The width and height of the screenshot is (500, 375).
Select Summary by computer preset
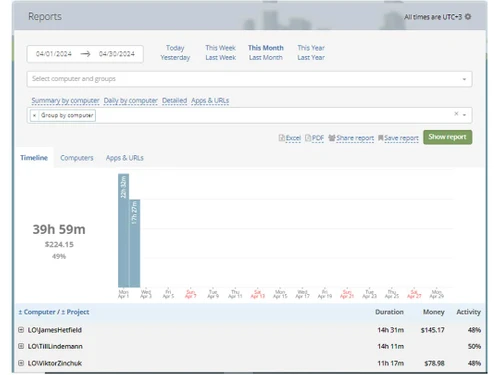[x=65, y=100]
